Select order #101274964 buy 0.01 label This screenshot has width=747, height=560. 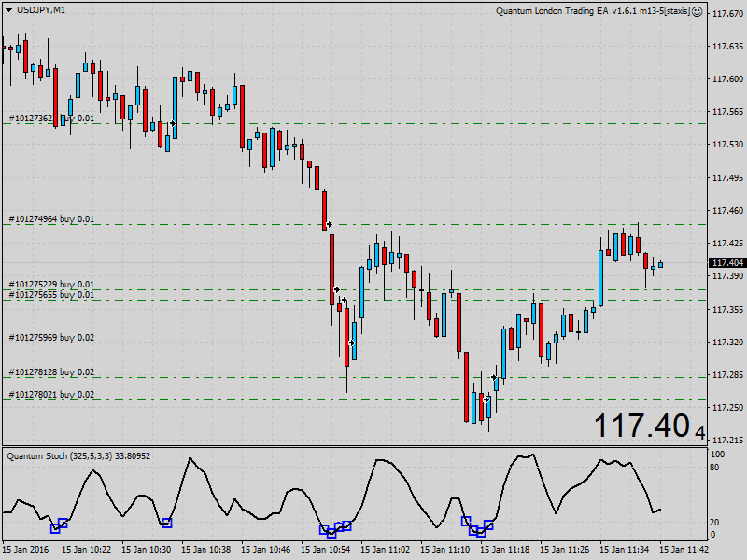51,219
